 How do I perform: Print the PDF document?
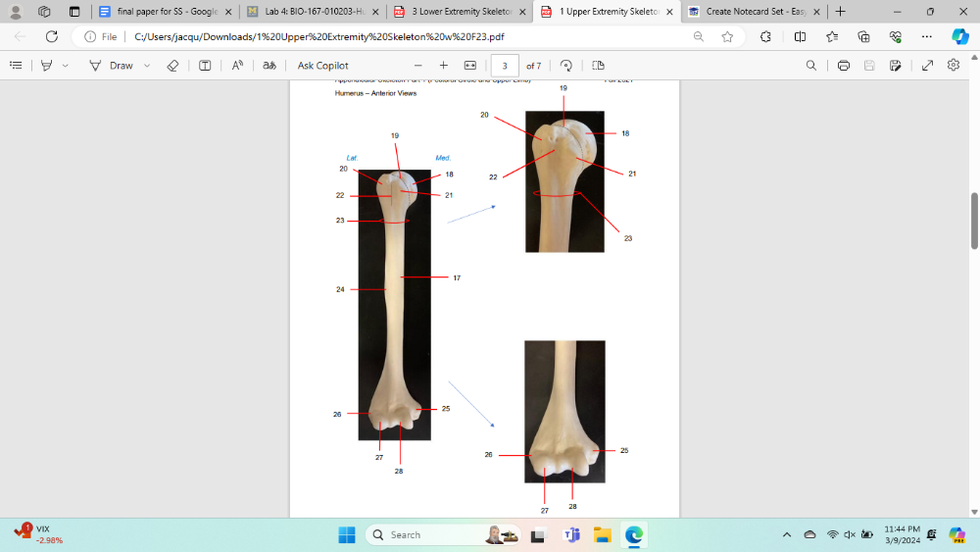(843, 66)
